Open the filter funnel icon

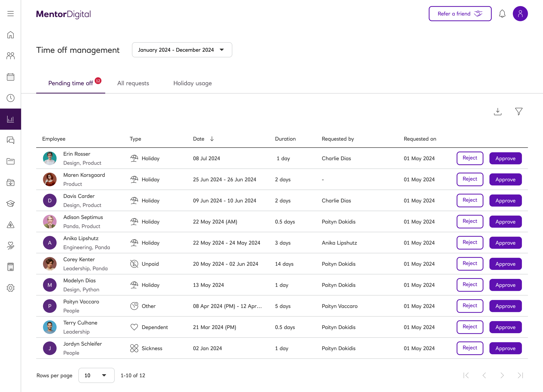(519, 112)
